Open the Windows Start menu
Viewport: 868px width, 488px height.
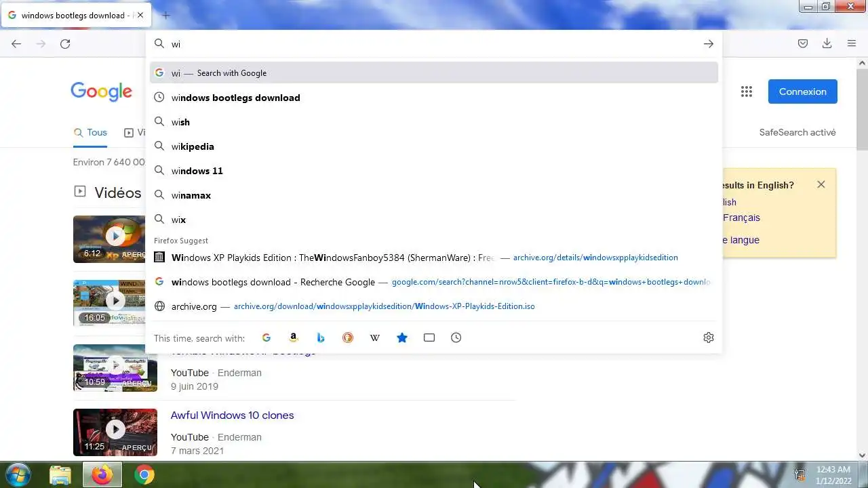point(18,474)
